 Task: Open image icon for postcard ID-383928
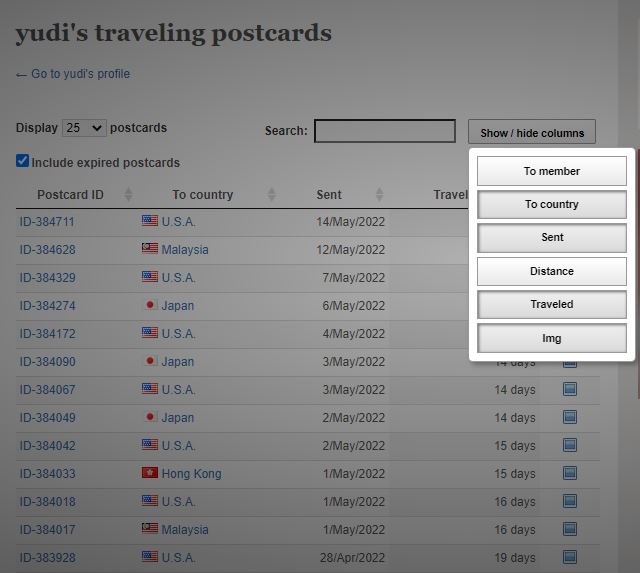[570, 557]
